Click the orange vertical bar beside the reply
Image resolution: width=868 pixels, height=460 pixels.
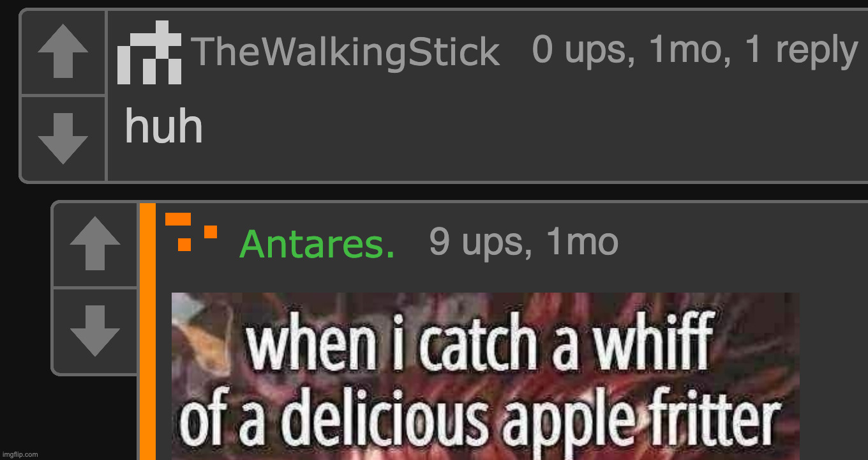point(147,332)
